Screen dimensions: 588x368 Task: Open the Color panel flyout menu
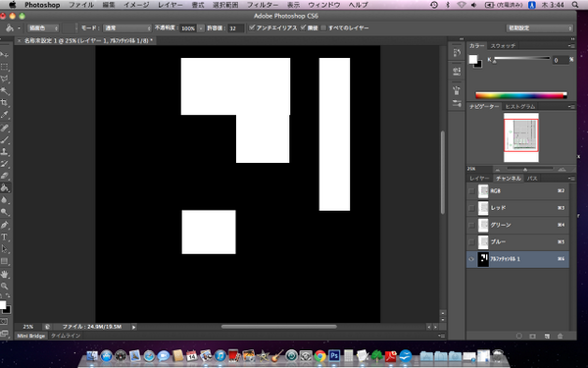[571, 46]
